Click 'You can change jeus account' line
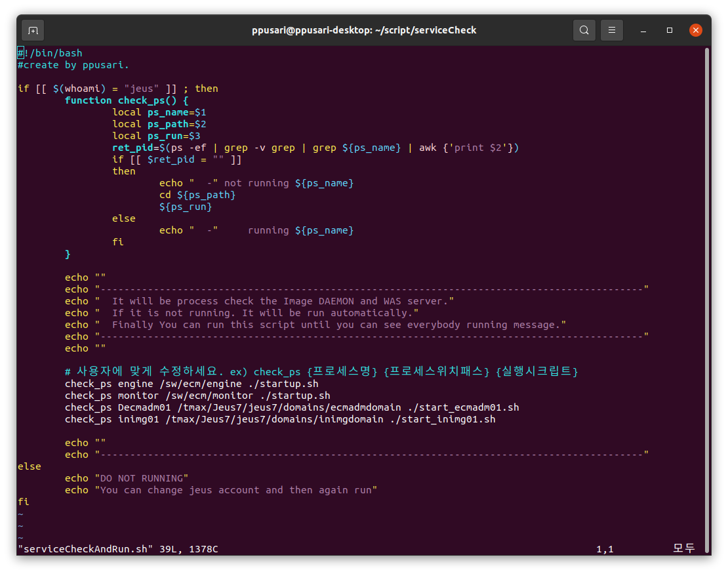This screenshot has height=574, width=728. [x=221, y=491]
